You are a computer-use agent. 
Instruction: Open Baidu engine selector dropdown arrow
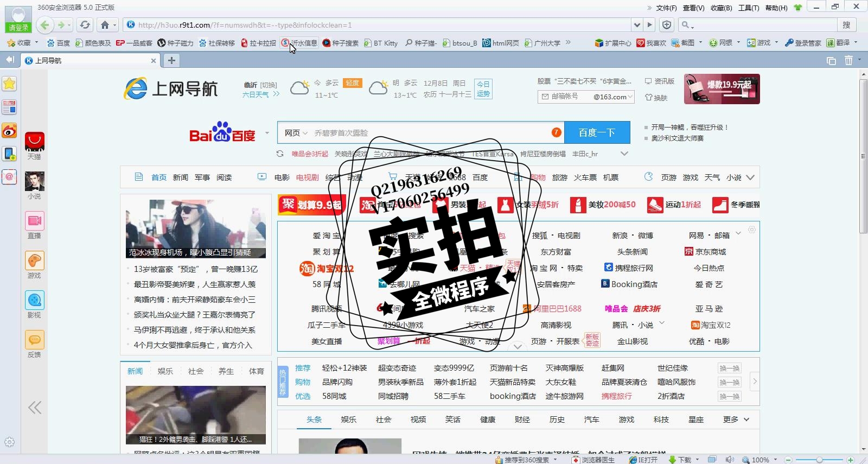(x=267, y=133)
